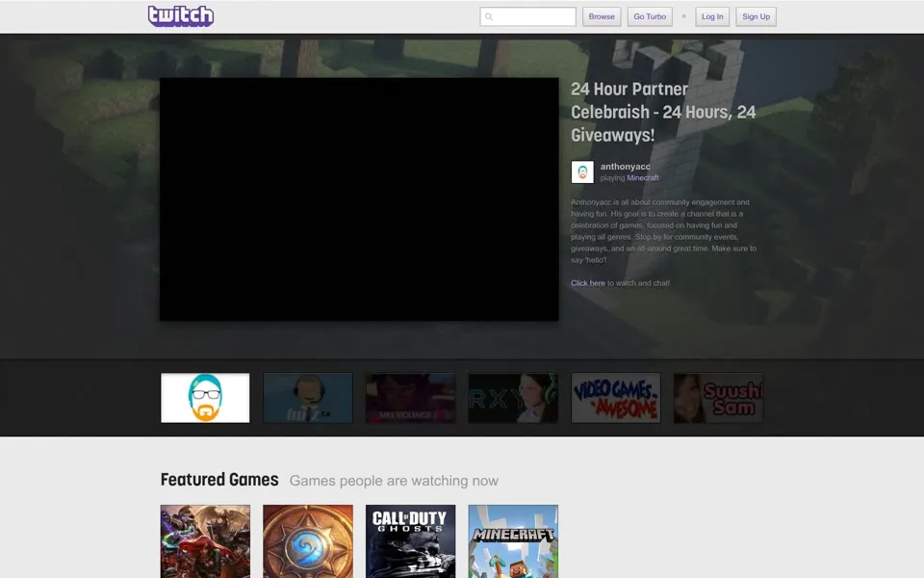Follow the 'Click here' watch and chat link
This screenshot has height=578, width=924.
click(587, 283)
